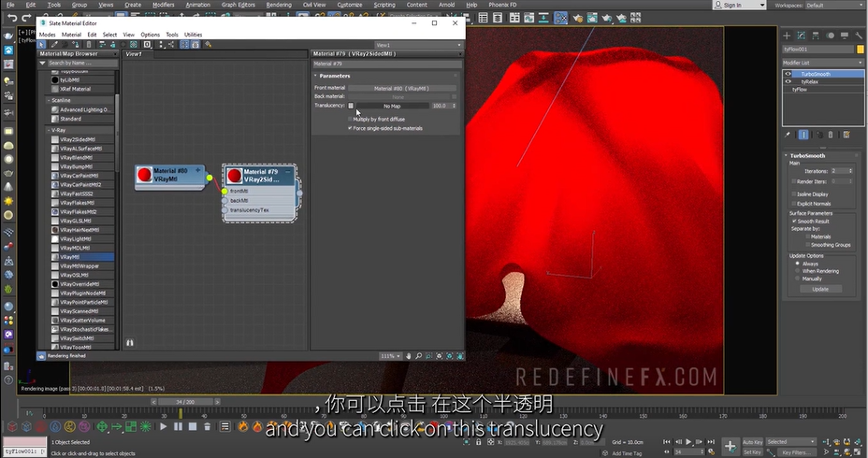Image resolution: width=868 pixels, height=458 pixels.
Task: Click the Key Filters button
Action: tap(797, 452)
